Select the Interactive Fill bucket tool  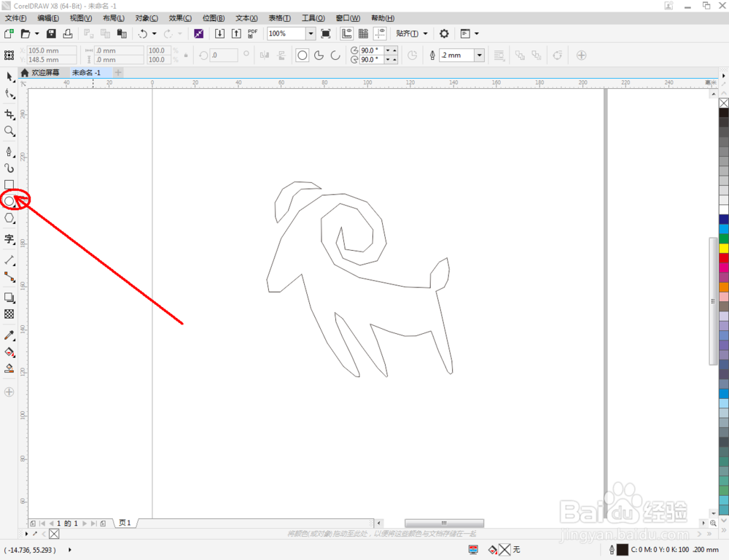[x=9, y=352]
